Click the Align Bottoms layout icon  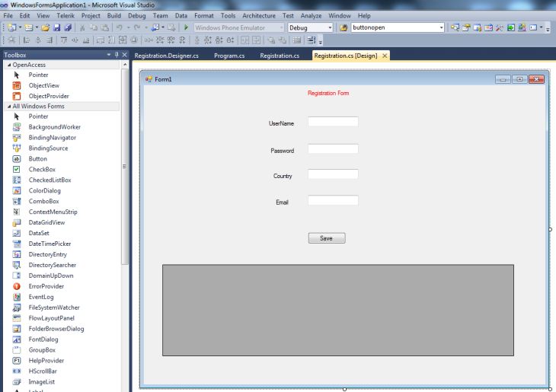click(x=86, y=40)
